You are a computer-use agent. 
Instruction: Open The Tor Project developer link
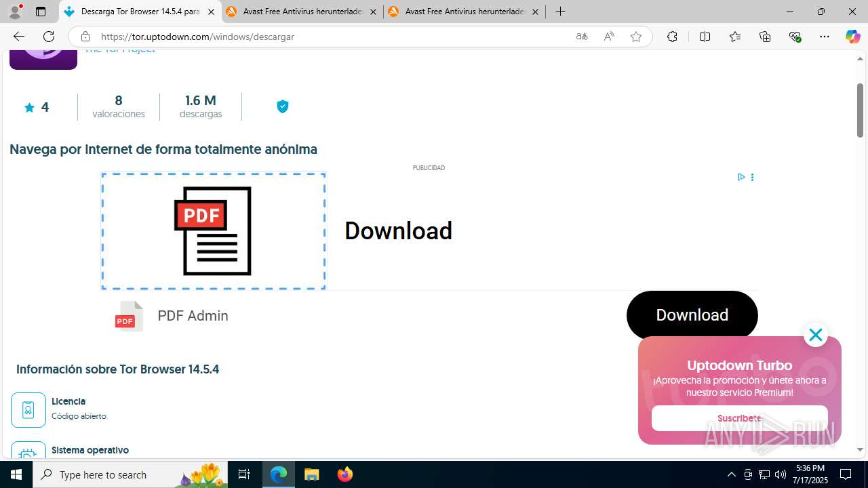(120, 51)
